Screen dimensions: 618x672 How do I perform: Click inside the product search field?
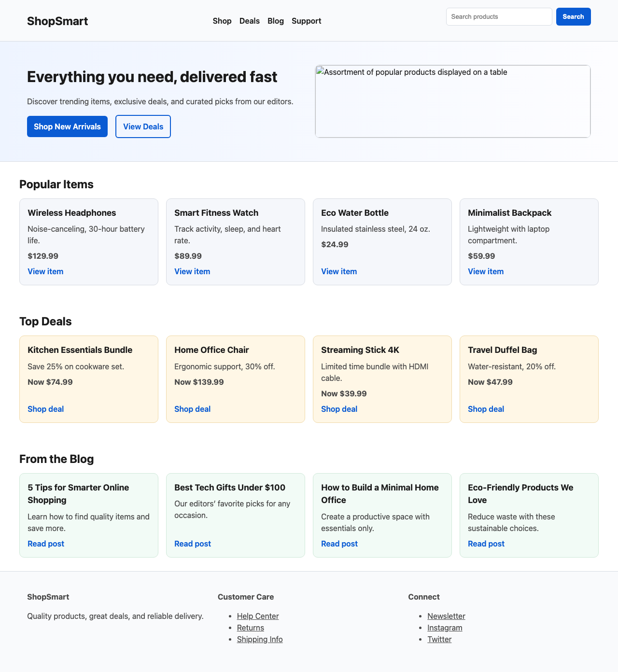click(499, 16)
